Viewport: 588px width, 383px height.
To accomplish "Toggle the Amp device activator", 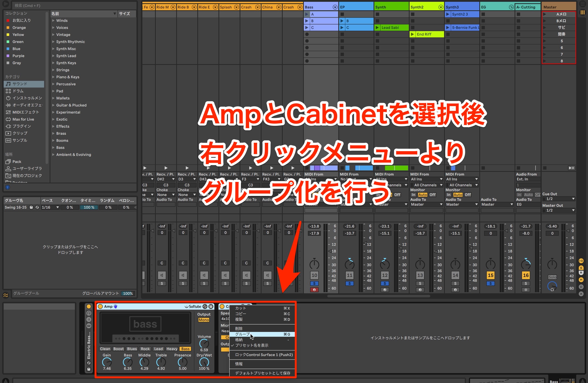I will (x=100, y=307).
